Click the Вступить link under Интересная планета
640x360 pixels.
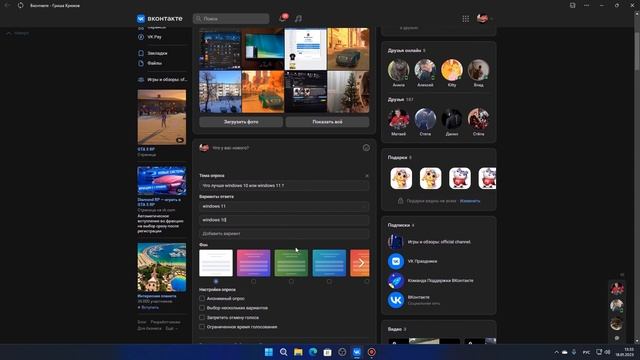tap(149, 307)
